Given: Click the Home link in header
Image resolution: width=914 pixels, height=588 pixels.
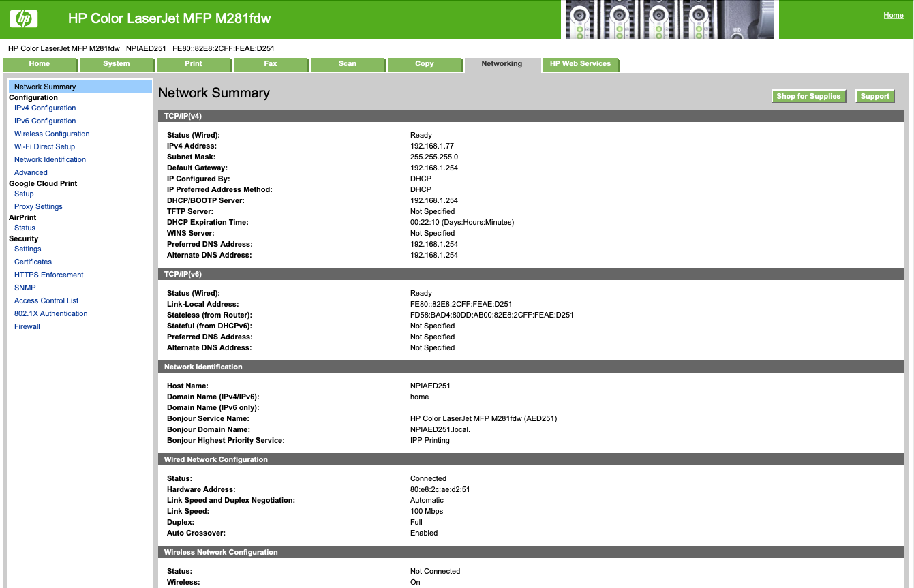Looking at the screenshot, I should pos(893,15).
